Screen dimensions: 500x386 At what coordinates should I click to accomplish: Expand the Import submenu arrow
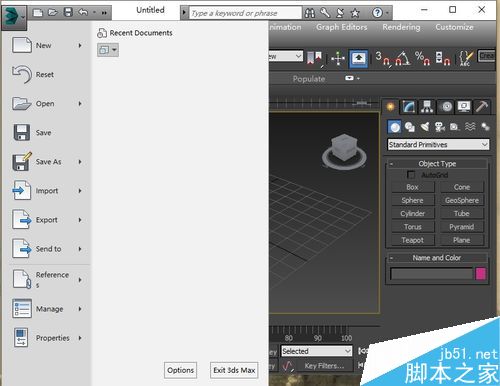coord(80,191)
